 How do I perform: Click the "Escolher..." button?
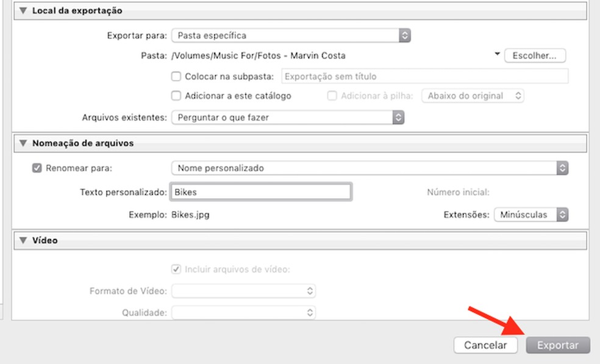tap(534, 55)
